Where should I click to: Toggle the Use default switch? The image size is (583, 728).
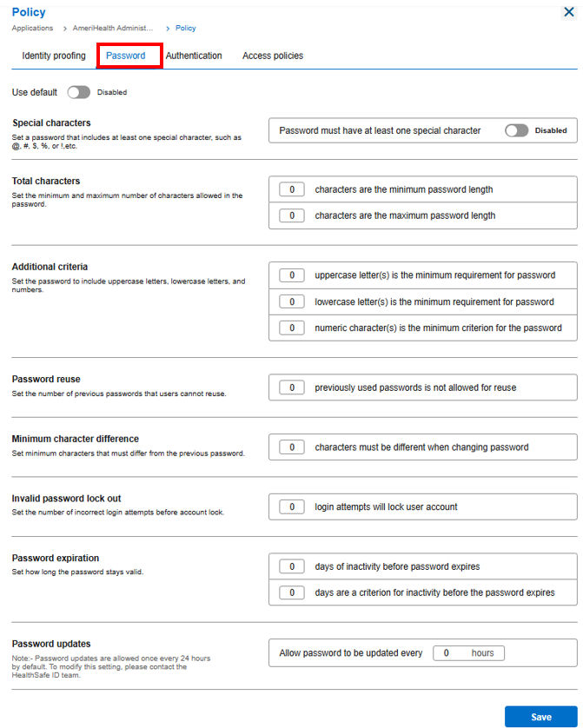point(78,92)
